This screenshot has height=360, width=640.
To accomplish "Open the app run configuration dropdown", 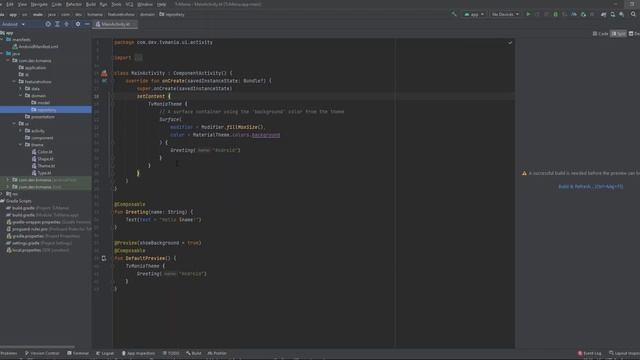I will point(474,14).
